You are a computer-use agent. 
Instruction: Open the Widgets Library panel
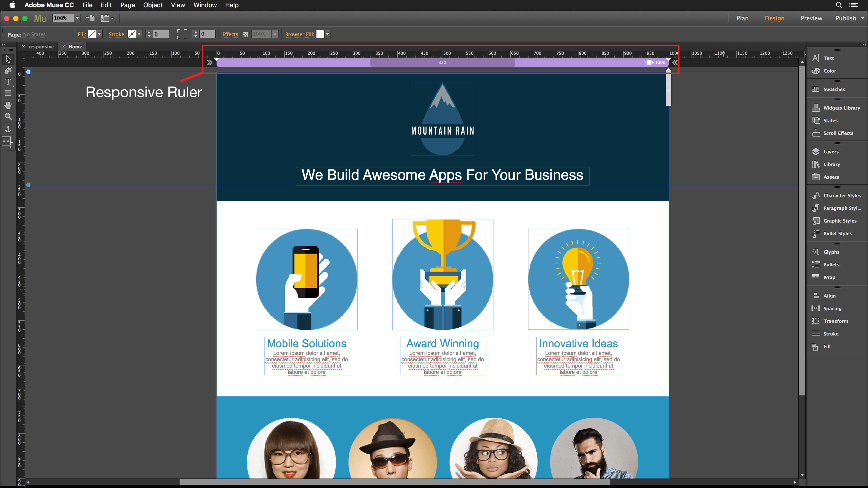tap(841, 108)
